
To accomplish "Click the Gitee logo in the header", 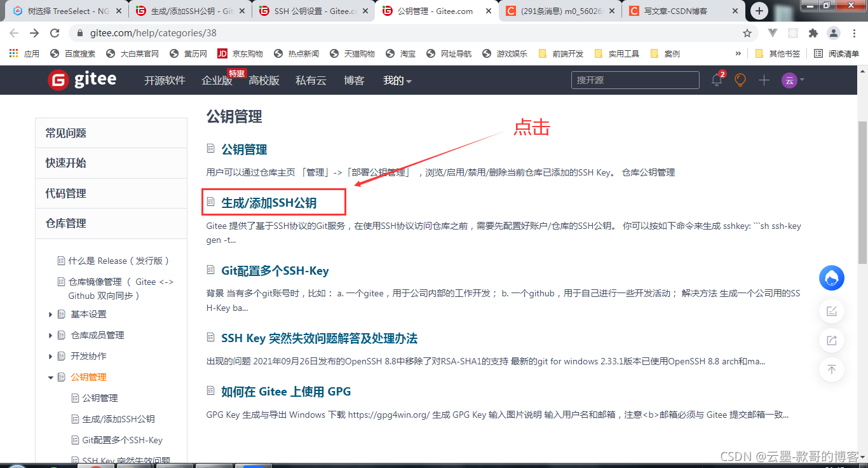I will point(82,79).
